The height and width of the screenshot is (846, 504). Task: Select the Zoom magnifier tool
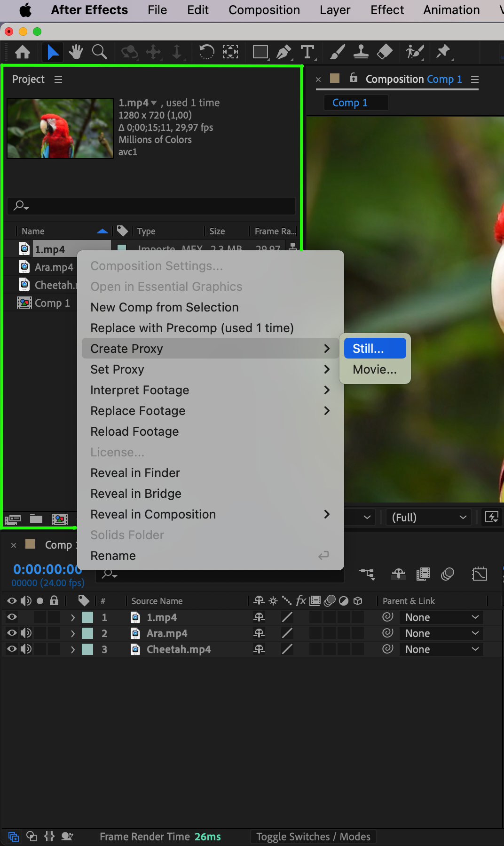click(x=99, y=52)
